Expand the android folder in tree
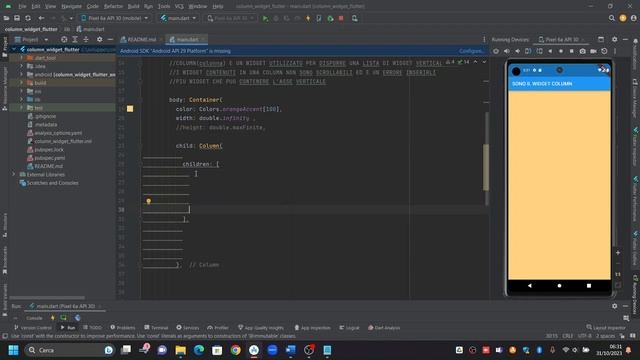 pos(21,75)
